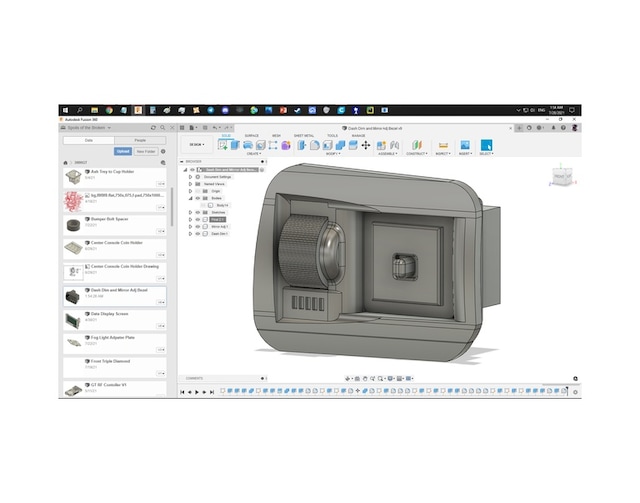640x503 pixels.
Task: Click the ViewCube front face
Action: (x=558, y=176)
